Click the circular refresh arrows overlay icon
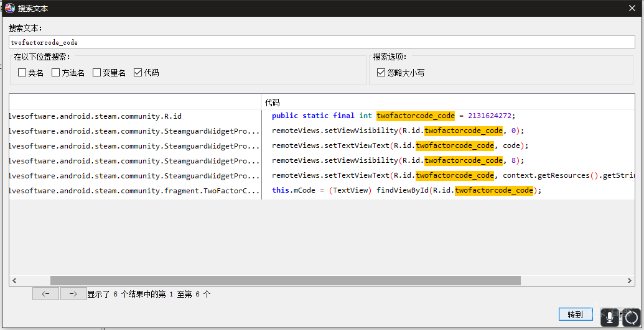Viewport: 644px width, 330px height. 632,318
